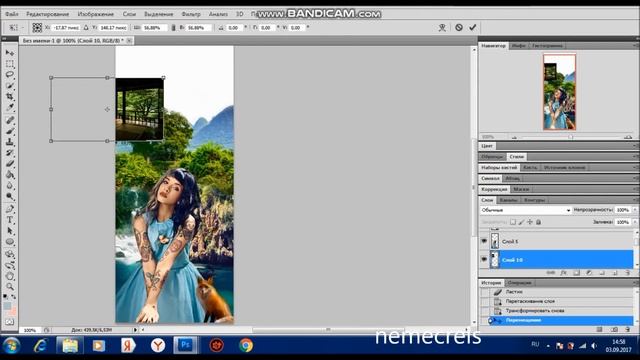The height and width of the screenshot is (360, 640).
Task: Open the Редактирование menu
Action: point(47,14)
